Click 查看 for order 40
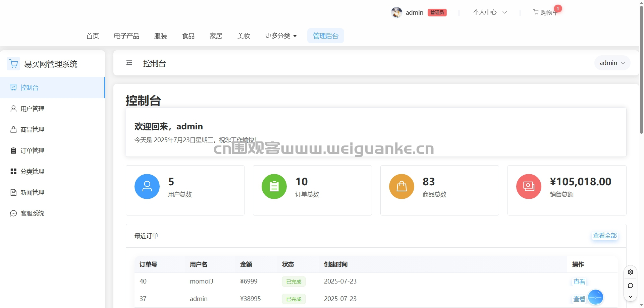 tap(579, 282)
